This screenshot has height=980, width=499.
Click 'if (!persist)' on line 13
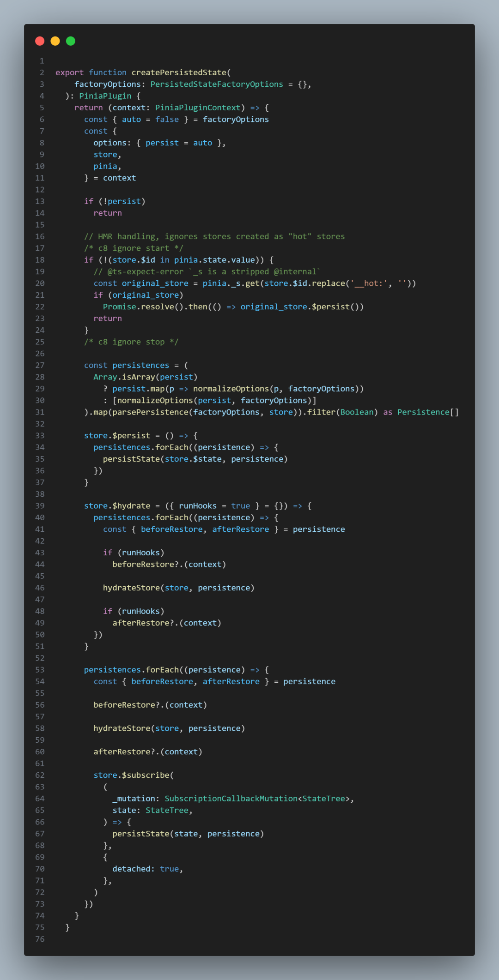pyautogui.click(x=115, y=201)
